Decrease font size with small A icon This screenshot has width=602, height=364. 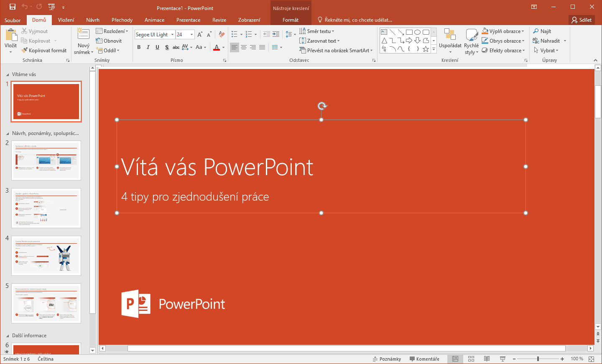[x=209, y=34]
